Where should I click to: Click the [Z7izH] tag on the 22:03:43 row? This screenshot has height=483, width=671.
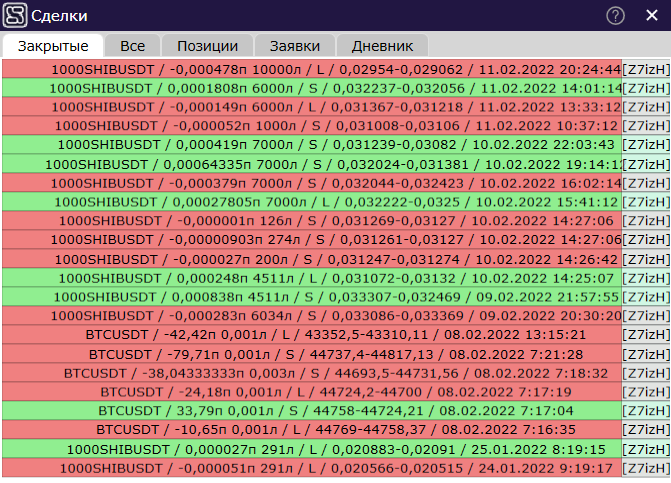pyautogui.click(x=646, y=145)
